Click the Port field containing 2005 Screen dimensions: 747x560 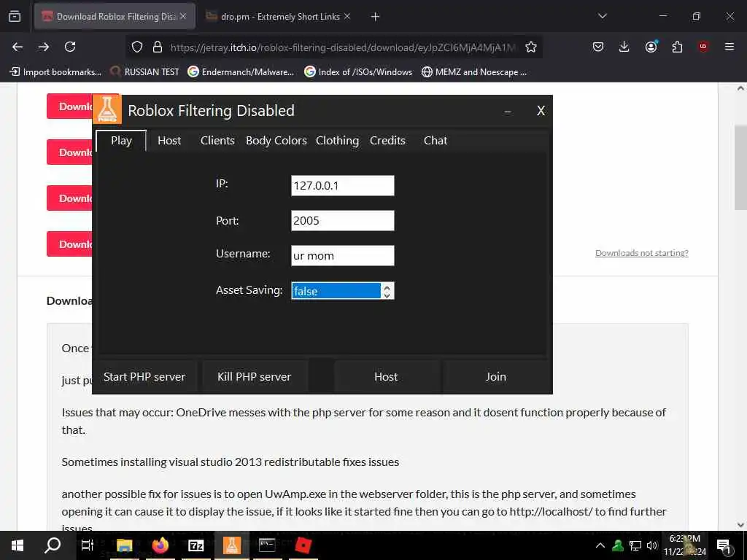click(343, 220)
